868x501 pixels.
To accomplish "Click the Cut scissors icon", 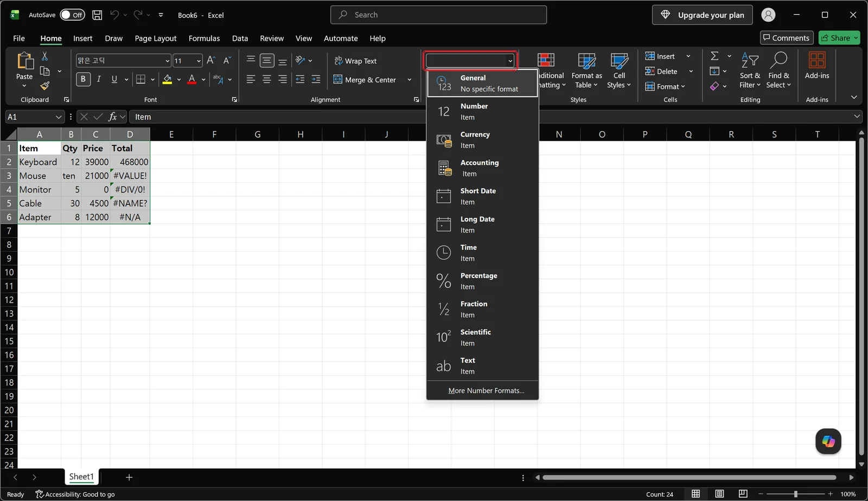I will (44, 56).
